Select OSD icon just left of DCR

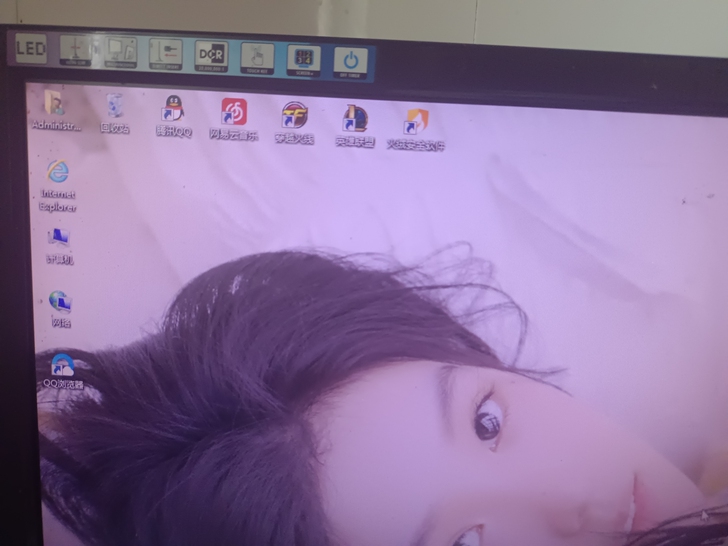166,52
